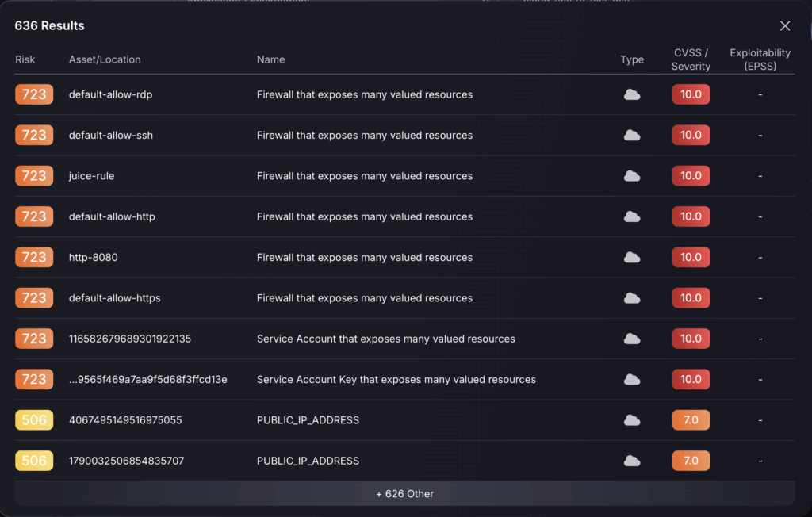Click the Asset/Location column header

[x=105, y=59]
